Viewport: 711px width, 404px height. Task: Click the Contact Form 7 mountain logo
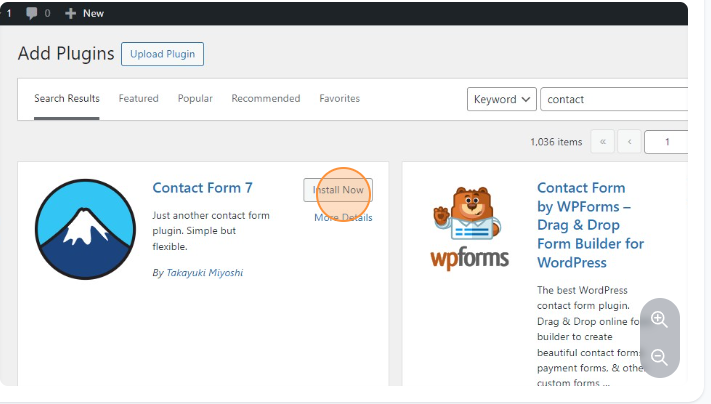tap(85, 229)
